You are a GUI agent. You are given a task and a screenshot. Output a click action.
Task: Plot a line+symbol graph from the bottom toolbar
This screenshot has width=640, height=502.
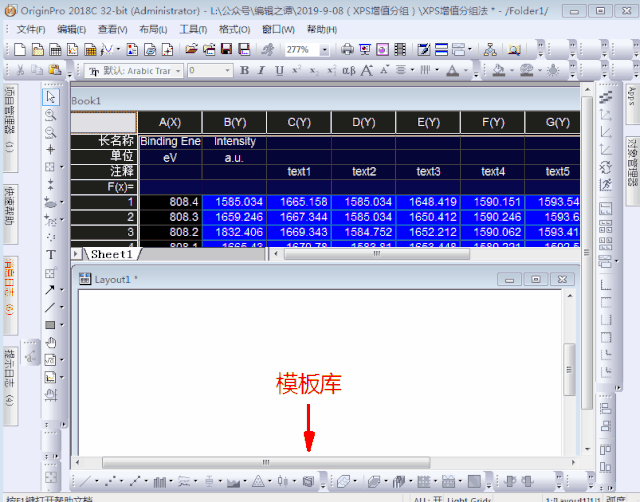(x=135, y=482)
